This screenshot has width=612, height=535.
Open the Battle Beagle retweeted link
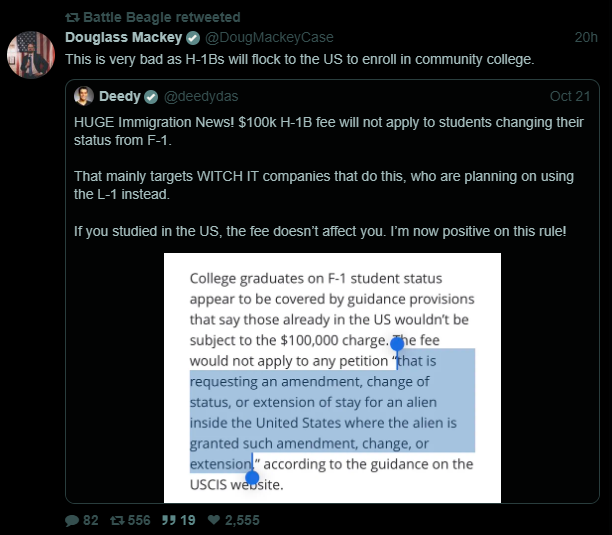pos(155,18)
